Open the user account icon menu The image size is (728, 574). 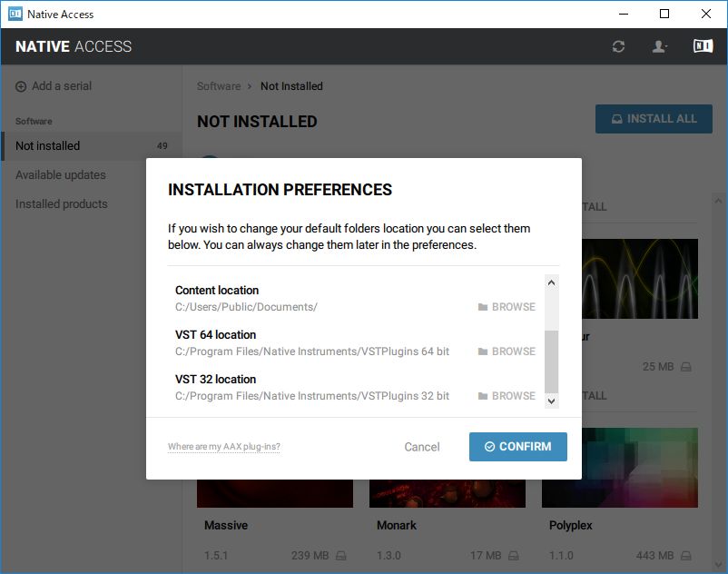[x=659, y=46]
